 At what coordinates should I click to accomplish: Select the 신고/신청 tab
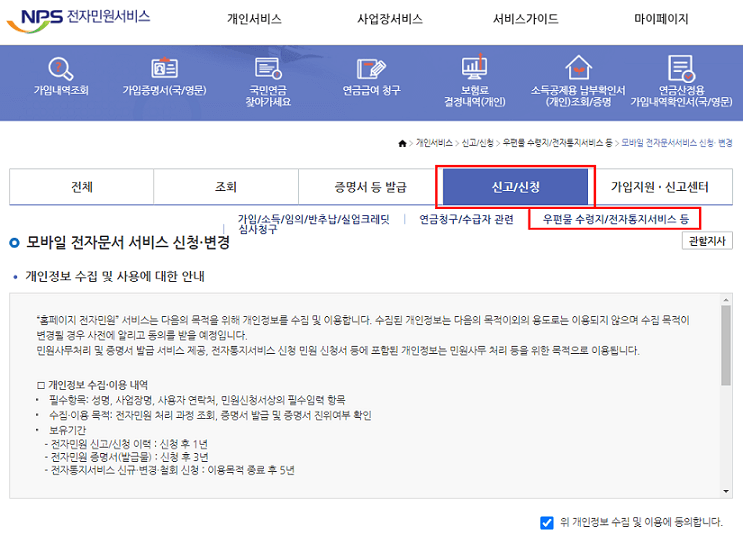coord(516,187)
